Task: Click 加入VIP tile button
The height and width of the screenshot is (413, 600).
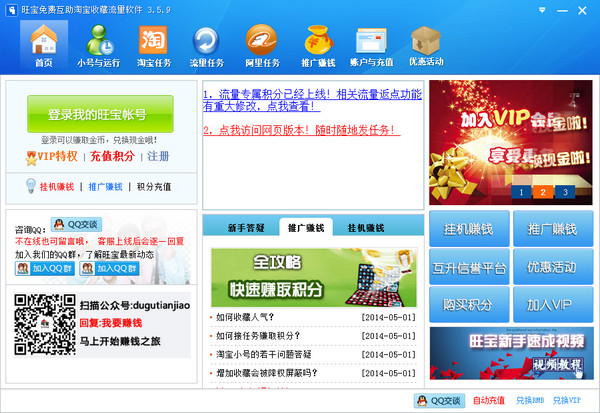Action: tap(553, 305)
